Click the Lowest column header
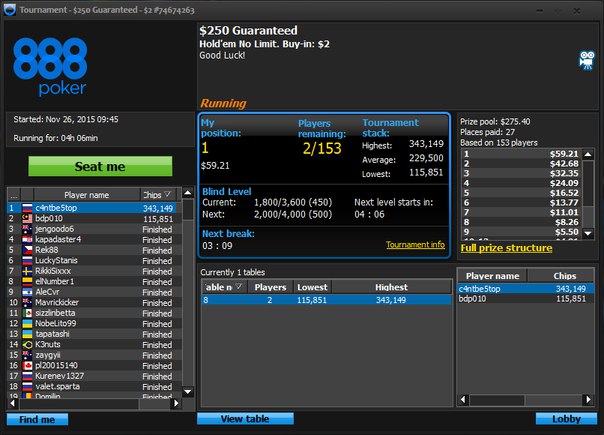 (312, 287)
